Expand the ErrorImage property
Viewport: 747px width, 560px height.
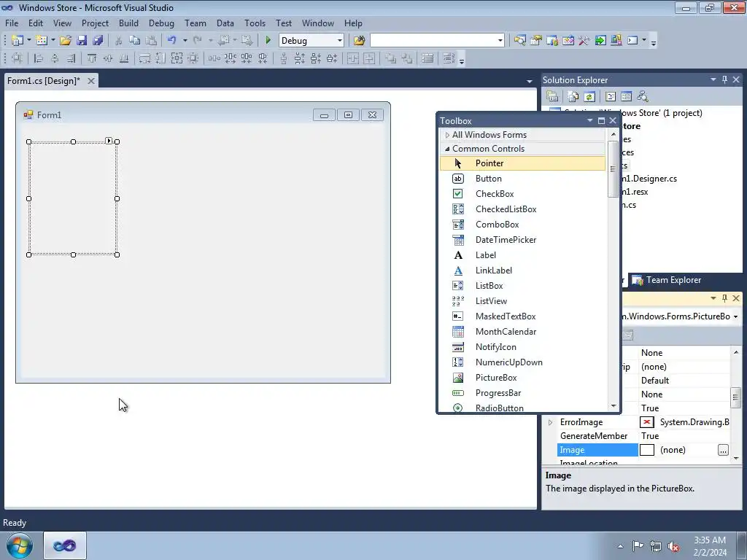550,422
